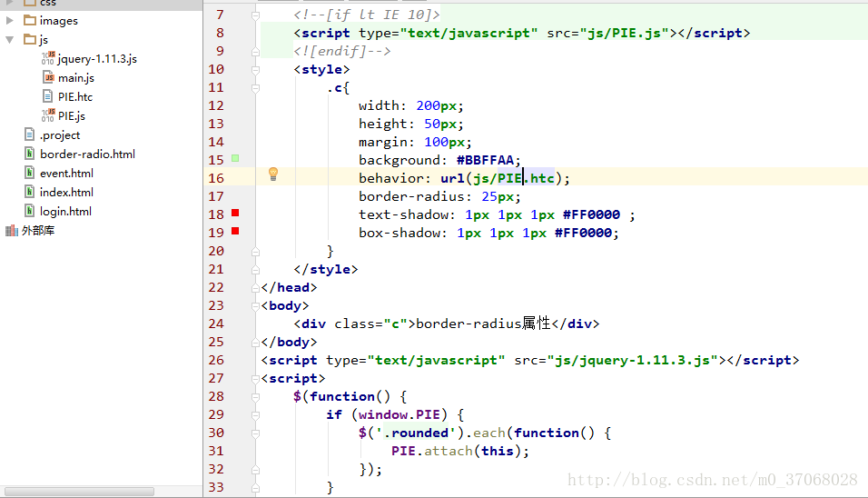Screen dimensions: 868x498
Task: Open main.js in project tree
Action: click(76, 78)
